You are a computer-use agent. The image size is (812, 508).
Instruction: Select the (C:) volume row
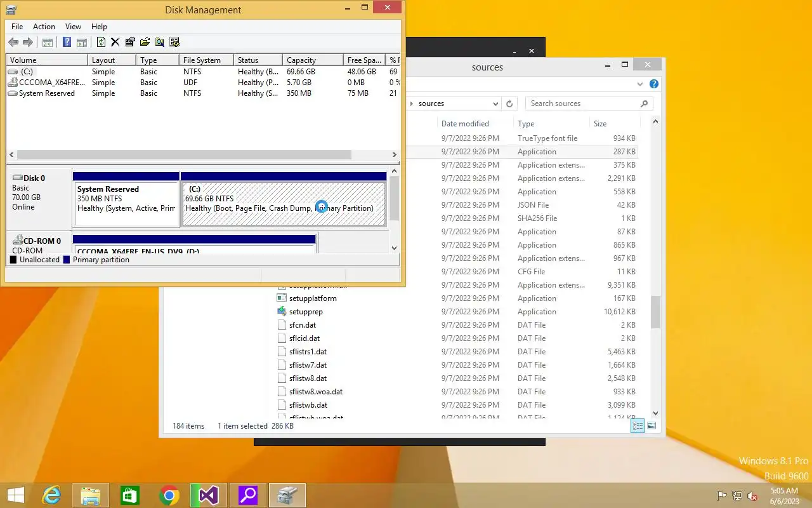[203, 72]
